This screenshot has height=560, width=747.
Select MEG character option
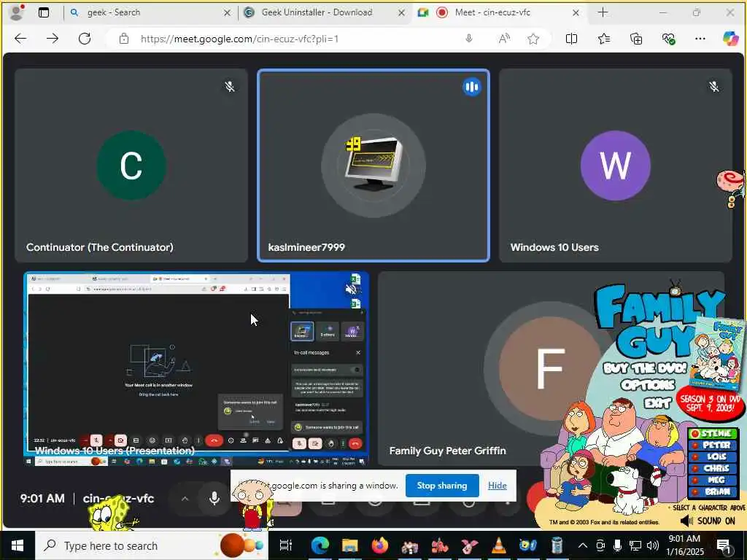click(x=713, y=480)
